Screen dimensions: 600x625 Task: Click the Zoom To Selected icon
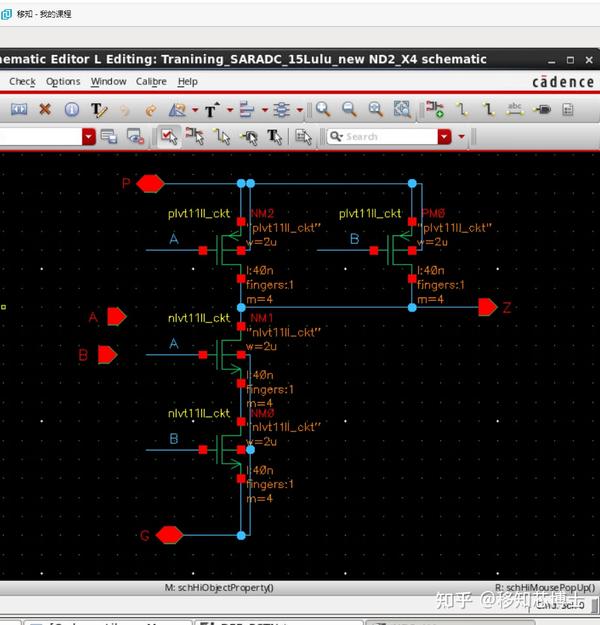click(x=402, y=109)
